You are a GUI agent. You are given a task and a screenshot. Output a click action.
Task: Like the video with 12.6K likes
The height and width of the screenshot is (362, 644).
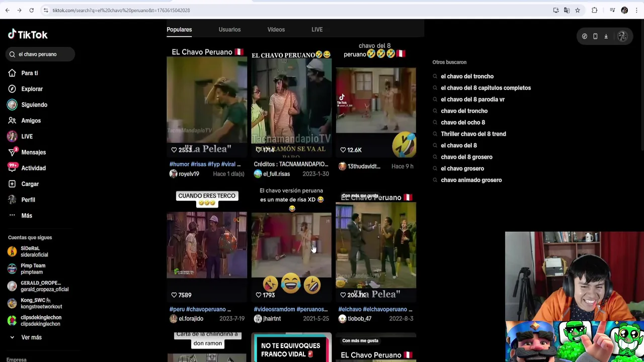click(x=343, y=150)
